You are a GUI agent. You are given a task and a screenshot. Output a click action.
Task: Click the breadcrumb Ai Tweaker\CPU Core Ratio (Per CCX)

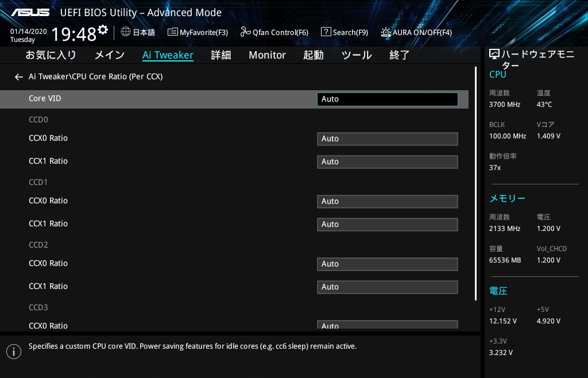(x=96, y=76)
